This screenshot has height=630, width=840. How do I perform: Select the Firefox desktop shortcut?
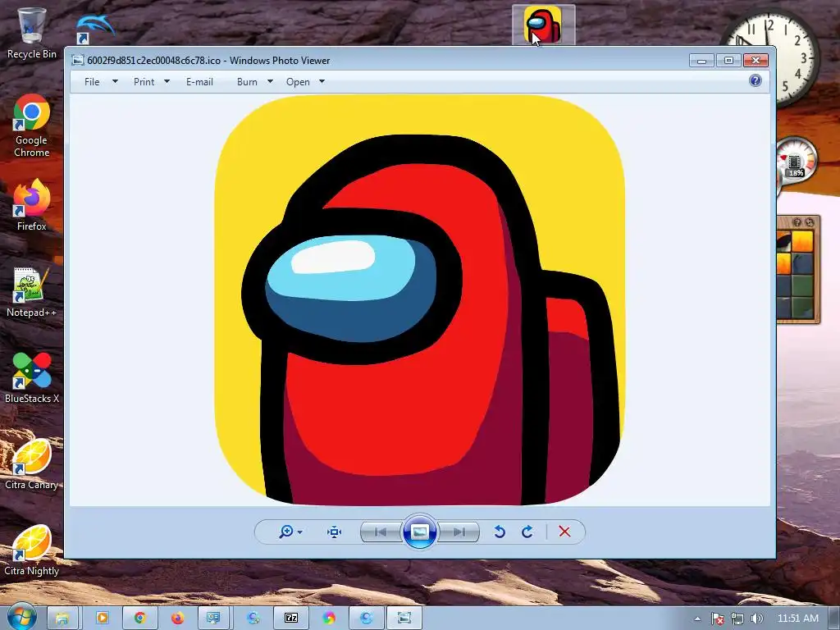coord(32,205)
